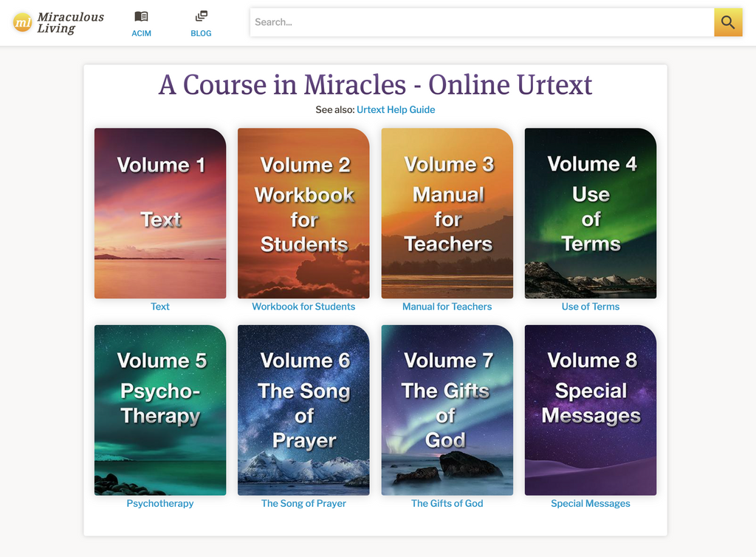Open the Urtext Help Guide link
This screenshot has width=756, height=557.
pos(396,109)
